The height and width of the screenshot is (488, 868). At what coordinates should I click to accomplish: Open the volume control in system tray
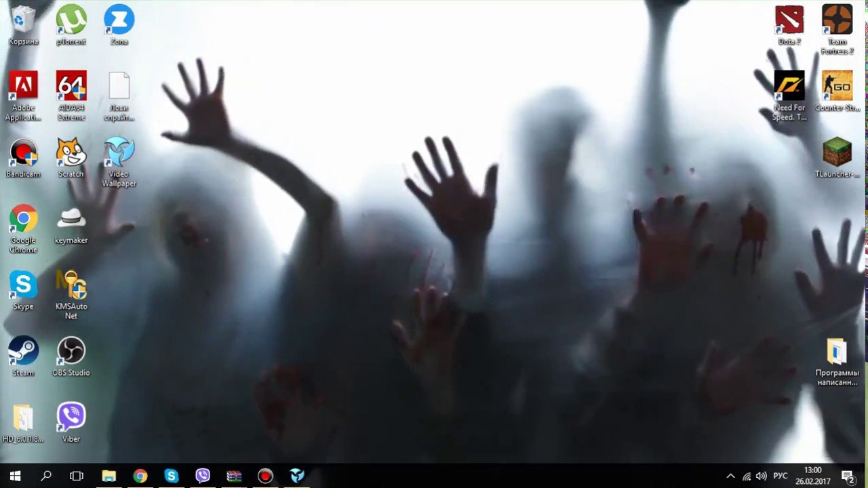pyautogui.click(x=762, y=476)
